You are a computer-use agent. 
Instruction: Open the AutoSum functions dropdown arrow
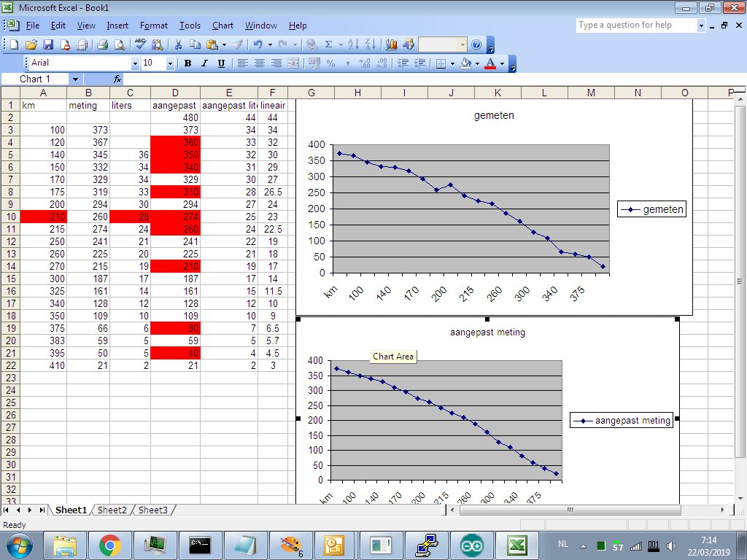click(341, 44)
